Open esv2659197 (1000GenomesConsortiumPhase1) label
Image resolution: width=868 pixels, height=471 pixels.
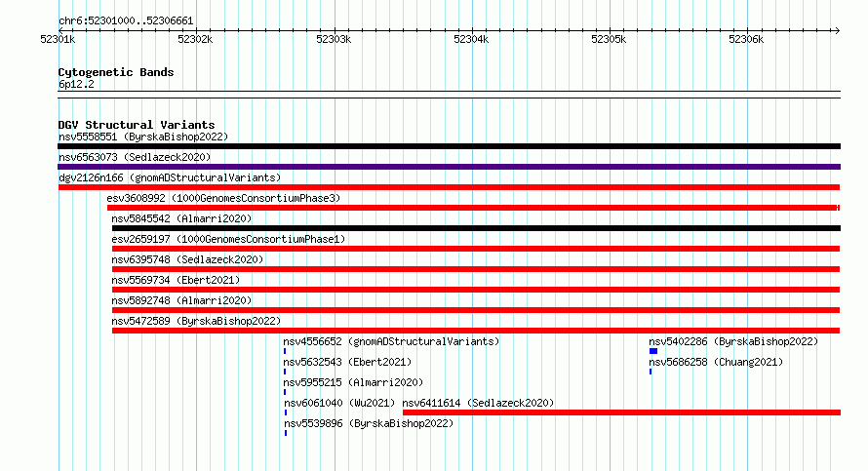228,239
